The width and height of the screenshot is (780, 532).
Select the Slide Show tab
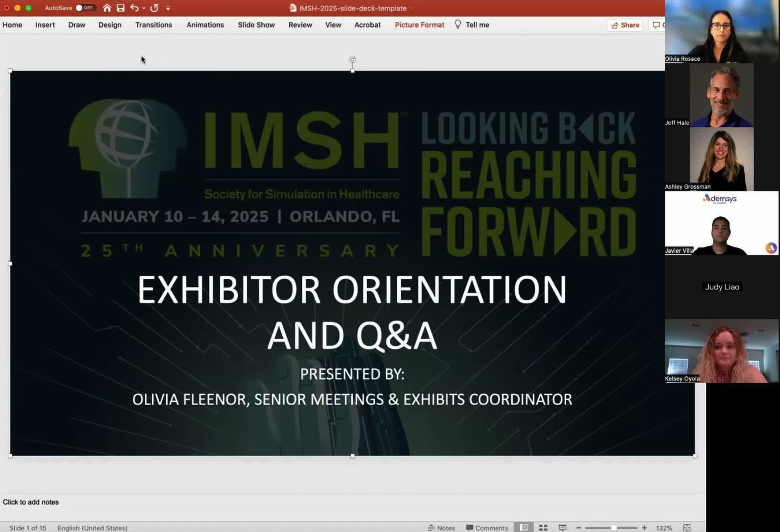(256, 25)
